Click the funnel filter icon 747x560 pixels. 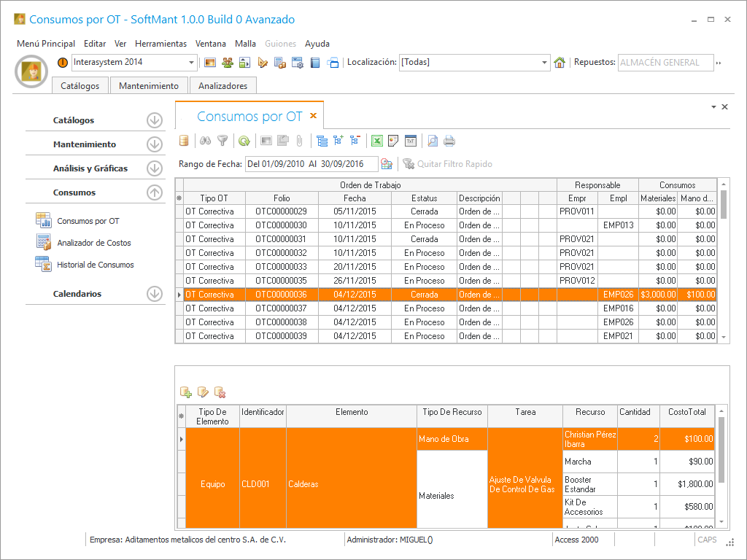click(x=222, y=141)
